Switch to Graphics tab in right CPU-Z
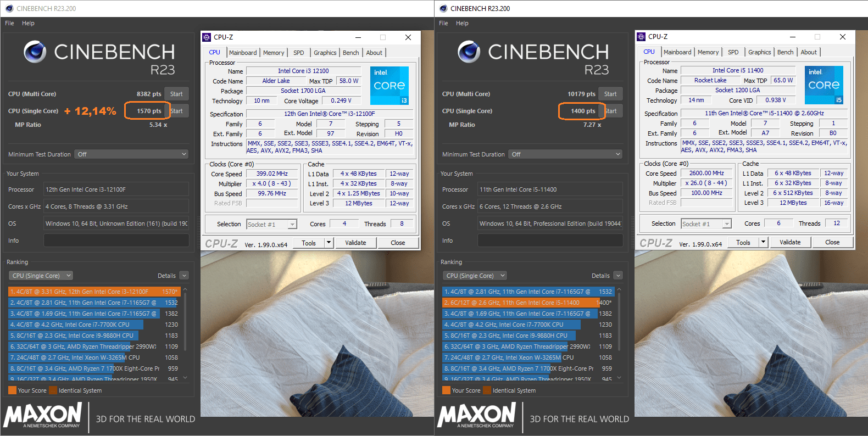 pos(760,52)
